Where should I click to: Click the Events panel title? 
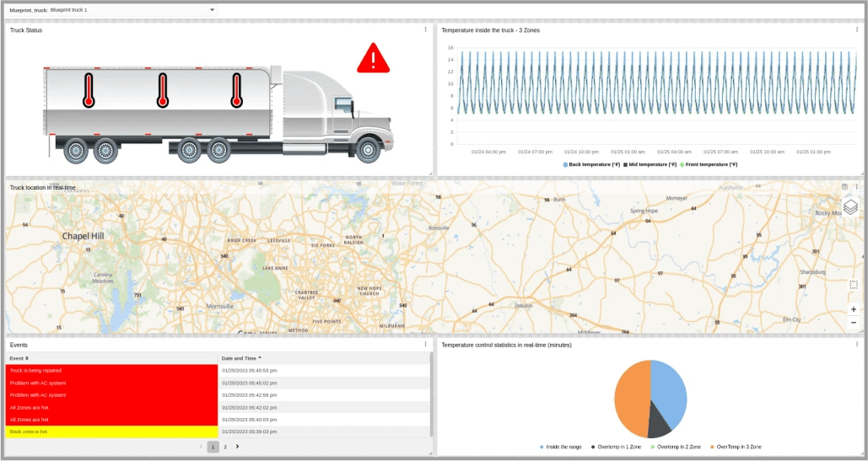point(19,345)
